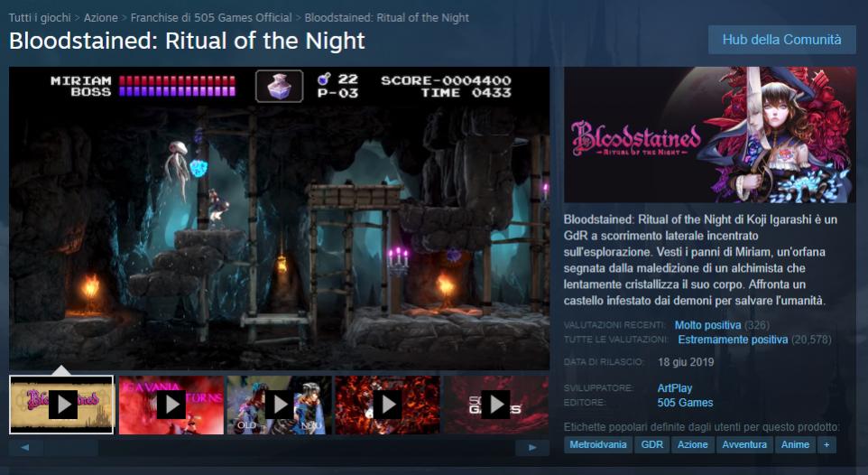
Task: Play the IGAVANIA RETURNS trailer thumbnail
Action: (171, 405)
